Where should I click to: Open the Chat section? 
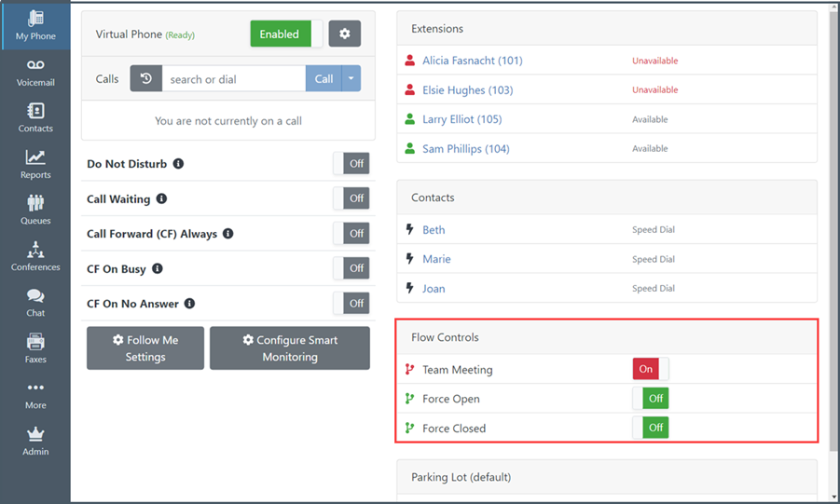pyautogui.click(x=35, y=303)
